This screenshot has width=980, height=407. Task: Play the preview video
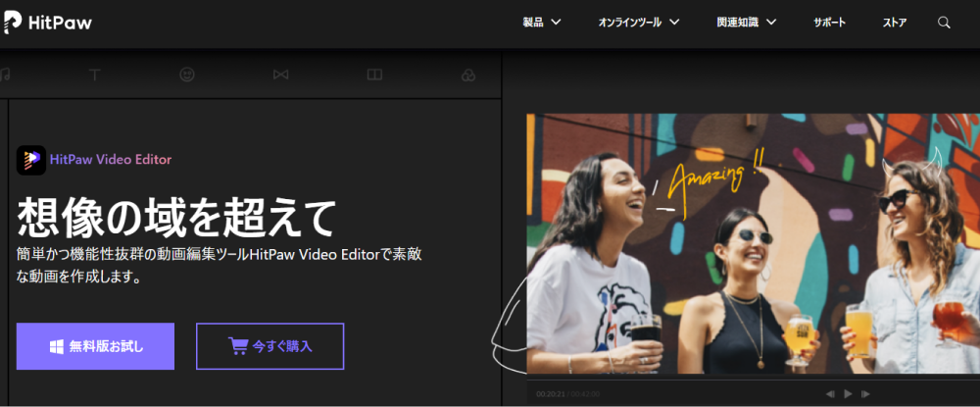click(848, 394)
